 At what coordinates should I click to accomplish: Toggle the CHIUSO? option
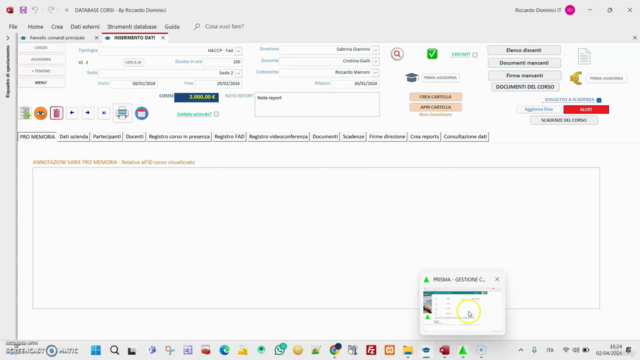(x=475, y=55)
